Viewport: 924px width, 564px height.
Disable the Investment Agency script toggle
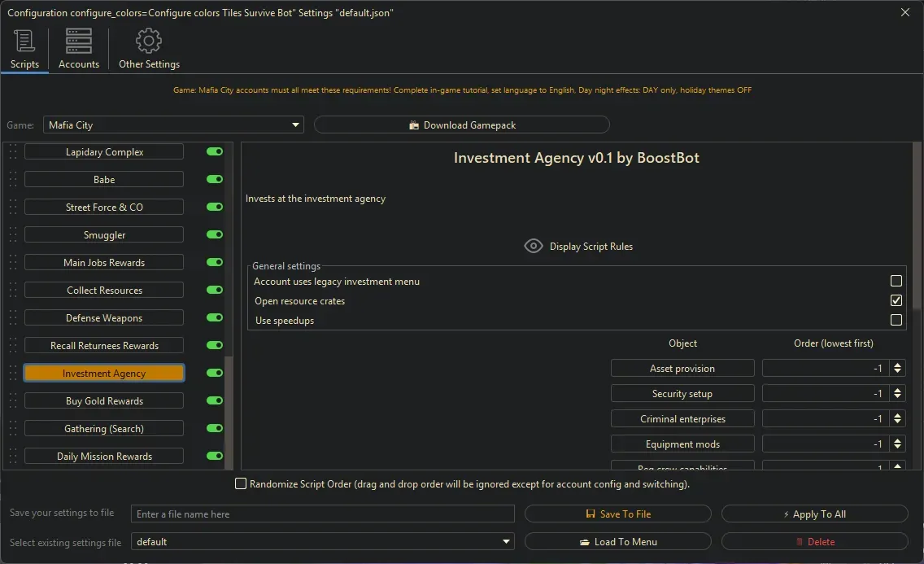[214, 373]
